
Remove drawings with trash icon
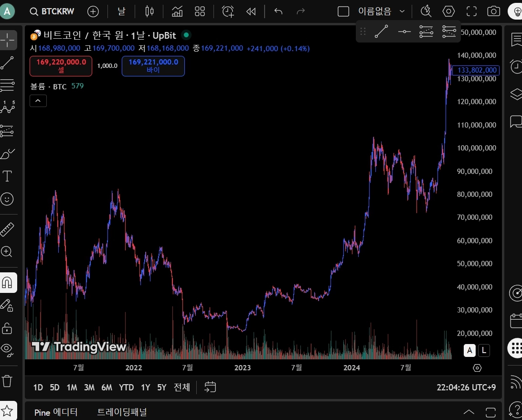pyautogui.click(x=7, y=381)
